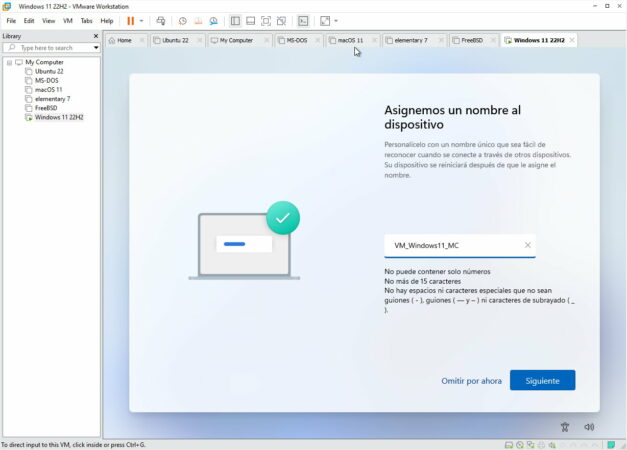Screen dimensions: 627x450
Task: Click sound card status bar icon
Action: click(552, 445)
